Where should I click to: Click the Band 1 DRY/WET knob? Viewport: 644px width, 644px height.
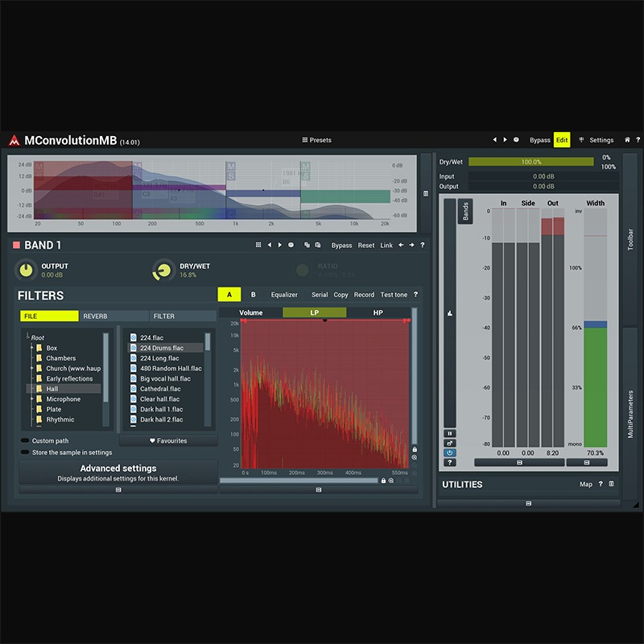pyautogui.click(x=164, y=270)
